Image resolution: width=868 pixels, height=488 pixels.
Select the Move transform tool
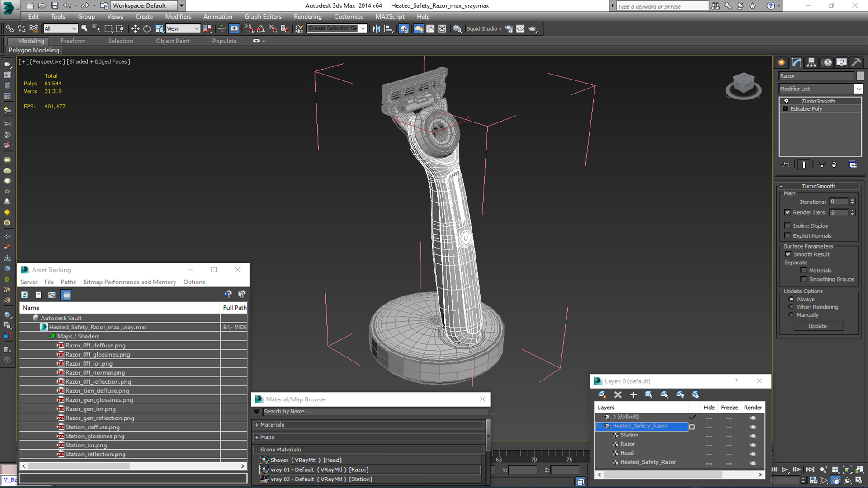tap(135, 28)
